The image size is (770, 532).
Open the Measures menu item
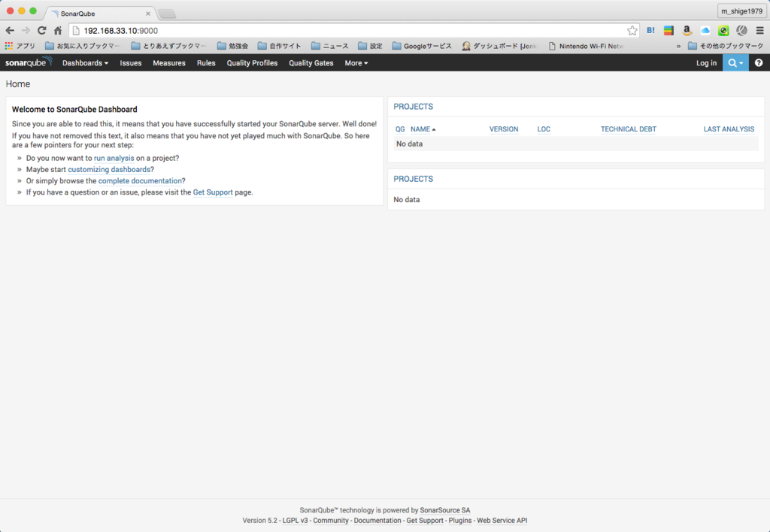(169, 63)
